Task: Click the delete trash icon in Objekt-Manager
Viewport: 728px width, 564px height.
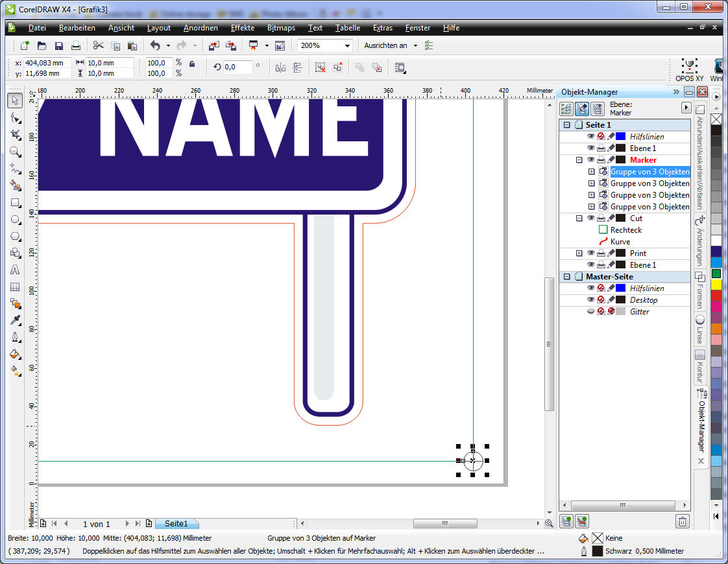Action: [682, 521]
